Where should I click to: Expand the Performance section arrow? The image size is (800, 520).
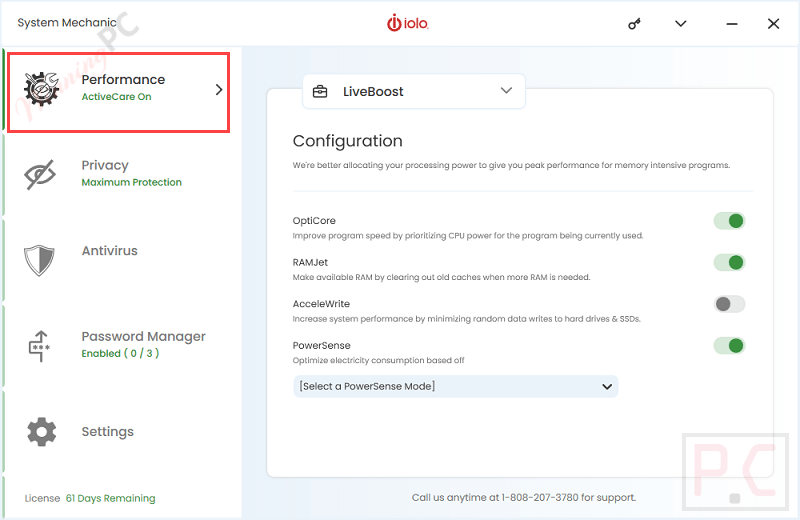coord(219,90)
